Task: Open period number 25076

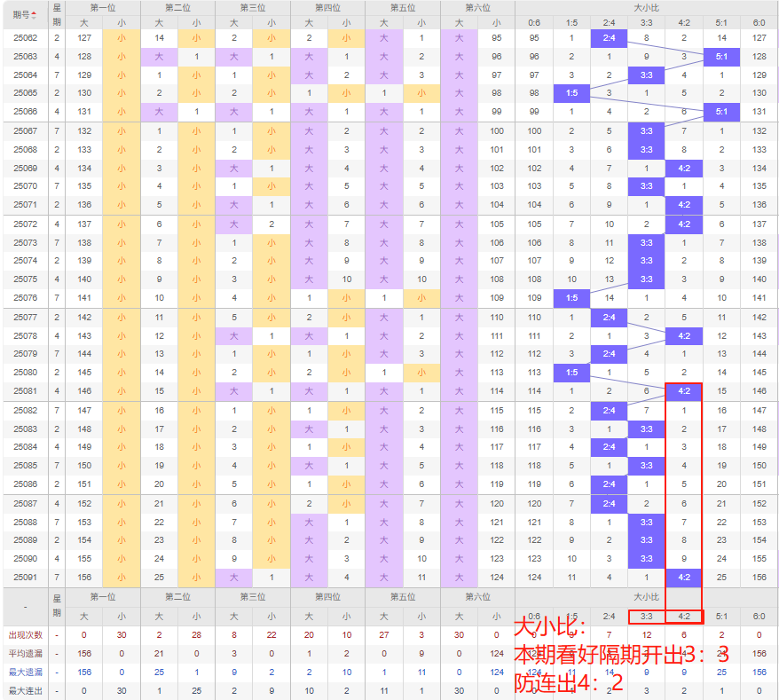Action: coord(26,298)
